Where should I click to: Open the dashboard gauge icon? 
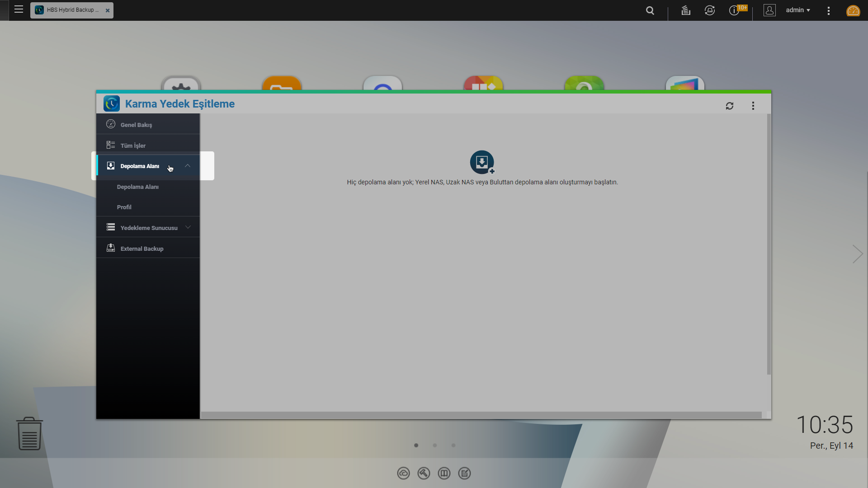click(x=853, y=10)
